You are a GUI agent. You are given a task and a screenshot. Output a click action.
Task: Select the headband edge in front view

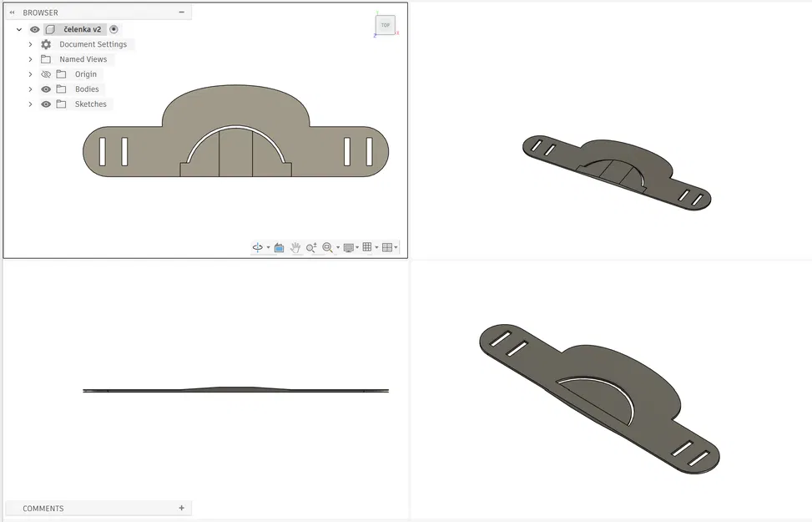235,390
